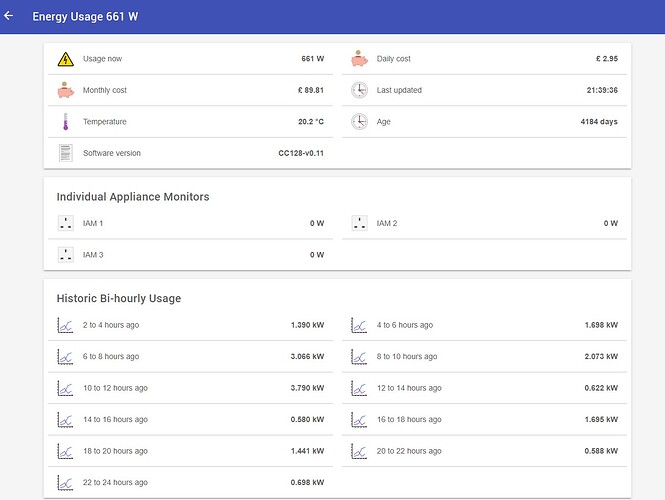Open '22 to 24 hours ago' label

115,483
